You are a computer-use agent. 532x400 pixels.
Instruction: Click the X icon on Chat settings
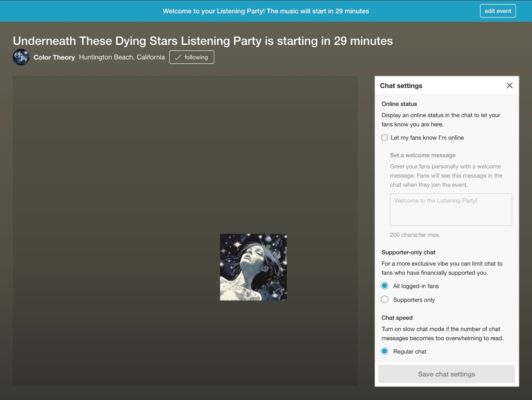(x=509, y=85)
